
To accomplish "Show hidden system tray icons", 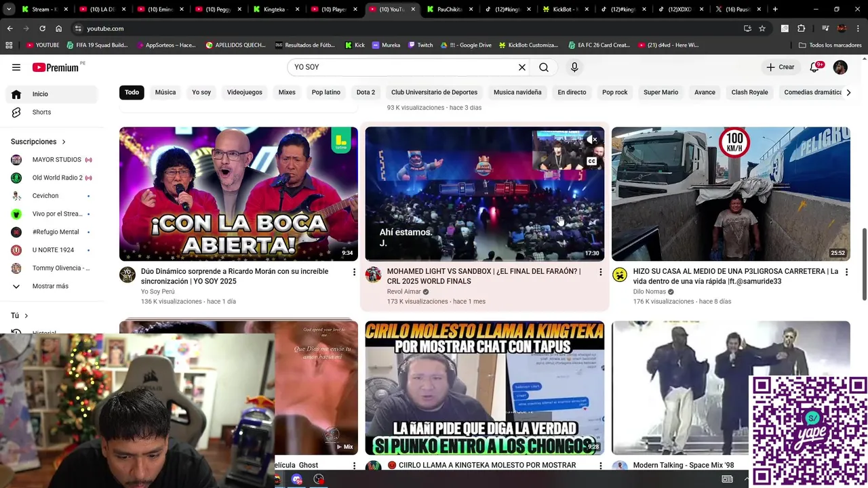I will pyautogui.click(x=747, y=479).
